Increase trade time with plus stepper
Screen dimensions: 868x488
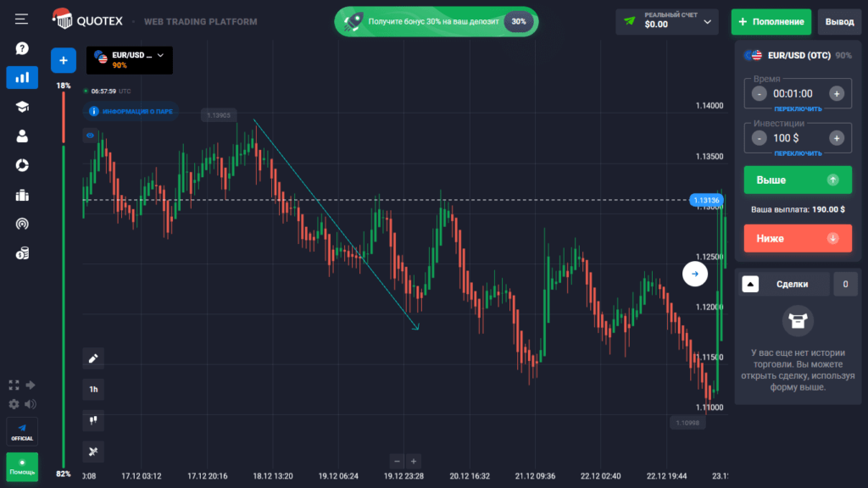836,94
